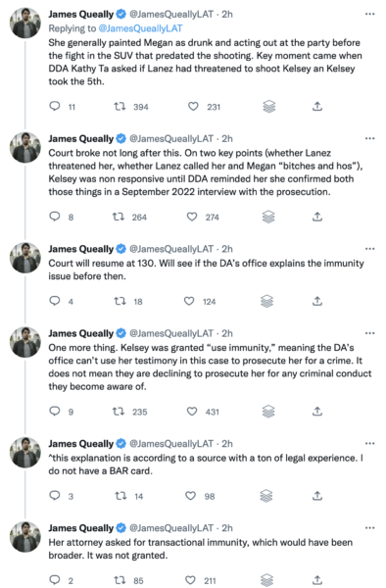
Task: Retweet the BAR card tweet
Action: 121,496
